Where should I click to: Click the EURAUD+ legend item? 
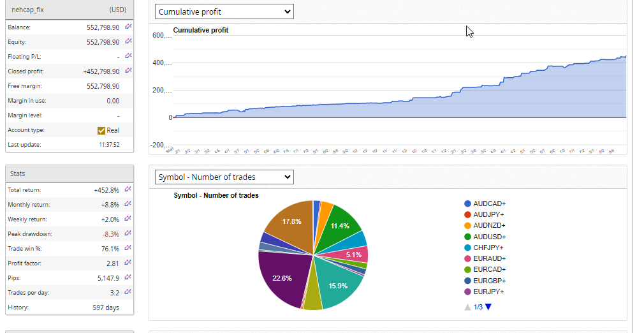[x=489, y=258]
